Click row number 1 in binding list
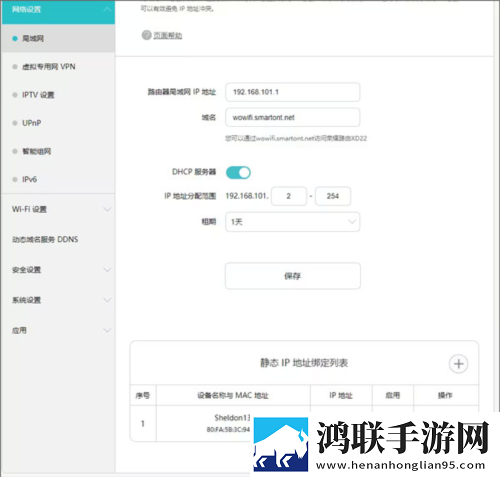This screenshot has width=500, height=477. [143, 424]
